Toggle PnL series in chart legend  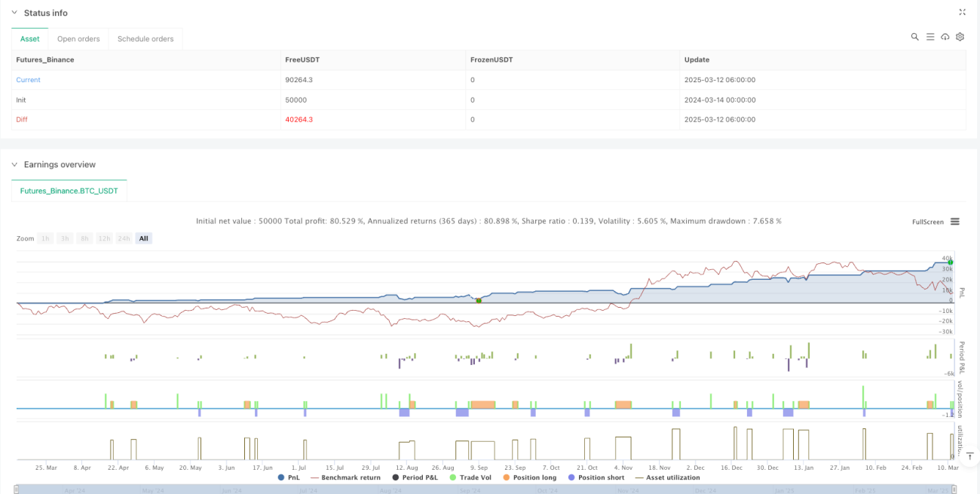click(290, 477)
